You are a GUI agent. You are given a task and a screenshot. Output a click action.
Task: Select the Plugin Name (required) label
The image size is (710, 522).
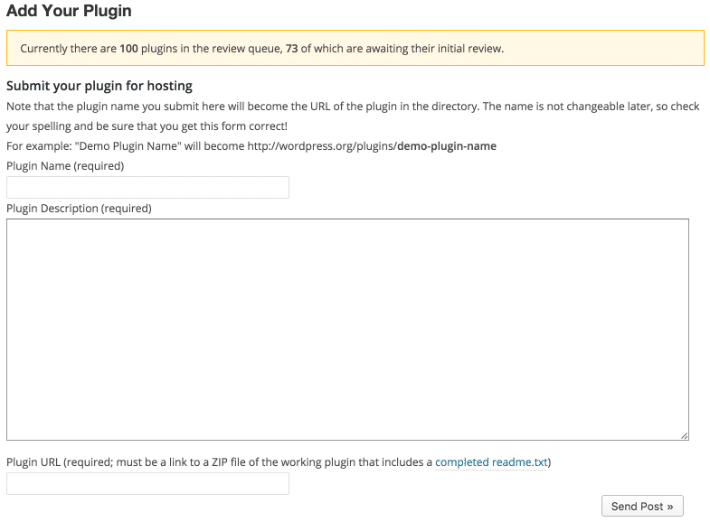tap(65, 166)
